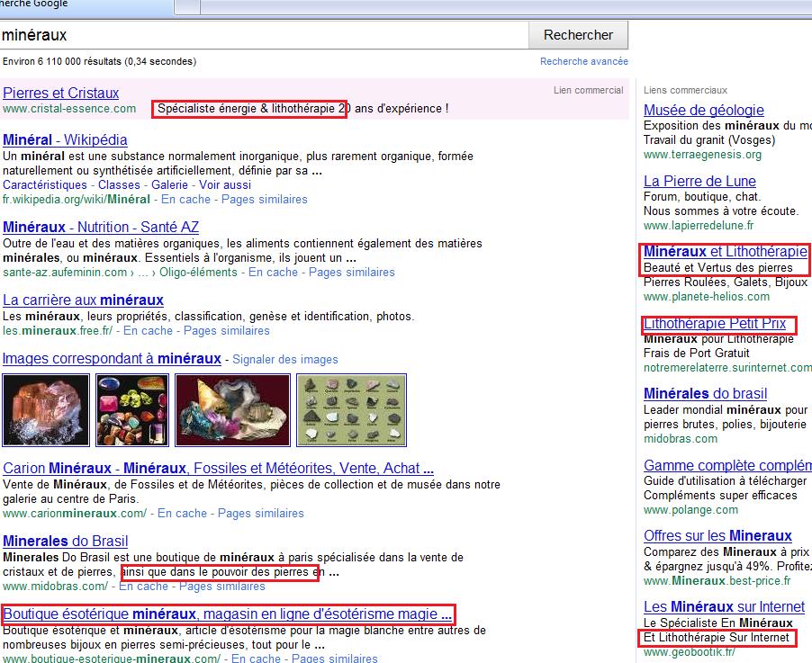
Task: Open En cache for boutique-esoterique-mineraux.com
Action: (x=256, y=659)
